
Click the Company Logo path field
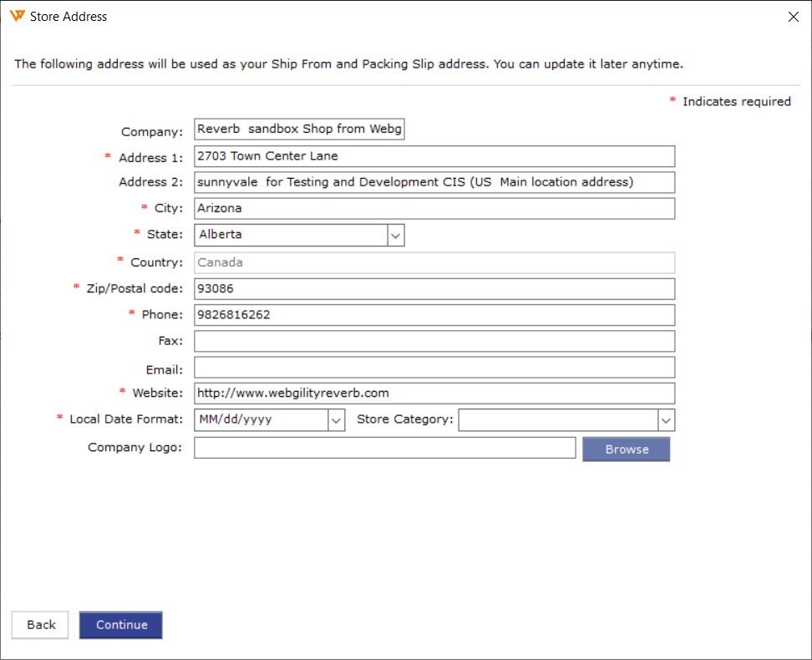coord(384,448)
